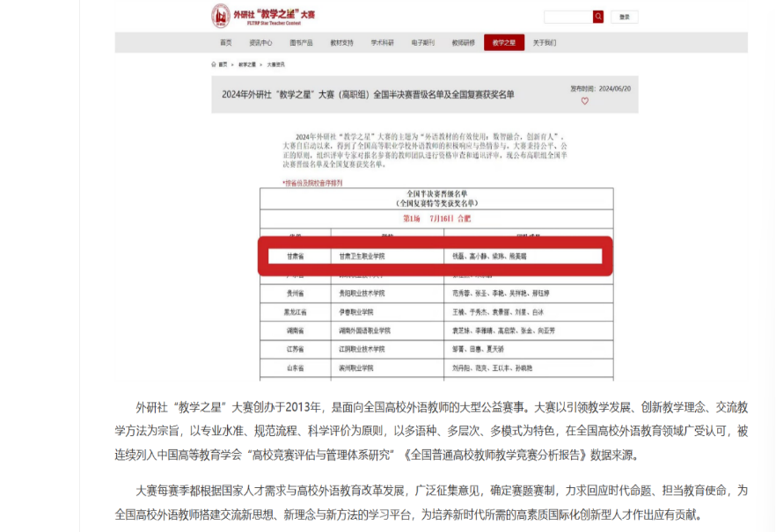This screenshot has width=776, height=532.
Task: Click the publish date 2024/06/20
Action: (615, 89)
